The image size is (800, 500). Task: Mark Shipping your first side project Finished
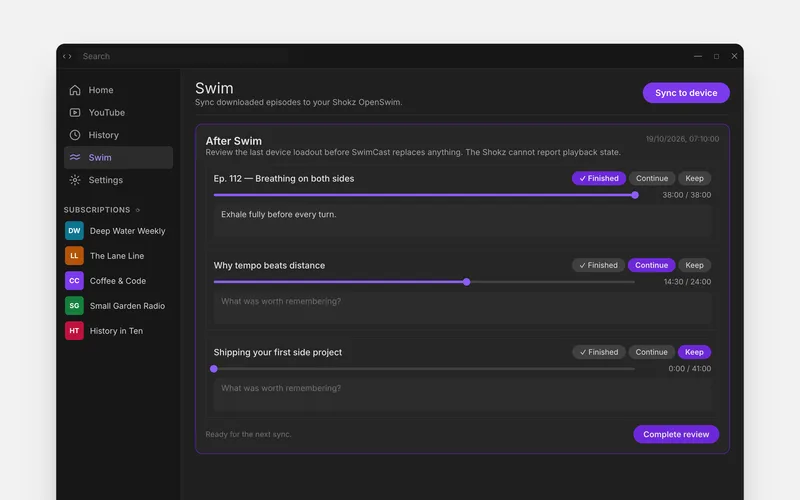point(598,352)
